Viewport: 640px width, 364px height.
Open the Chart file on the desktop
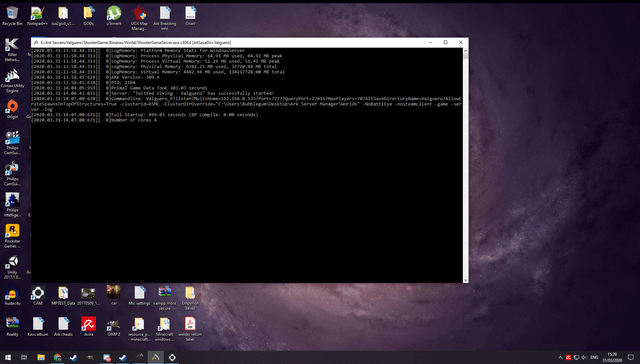[x=190, y=16]
